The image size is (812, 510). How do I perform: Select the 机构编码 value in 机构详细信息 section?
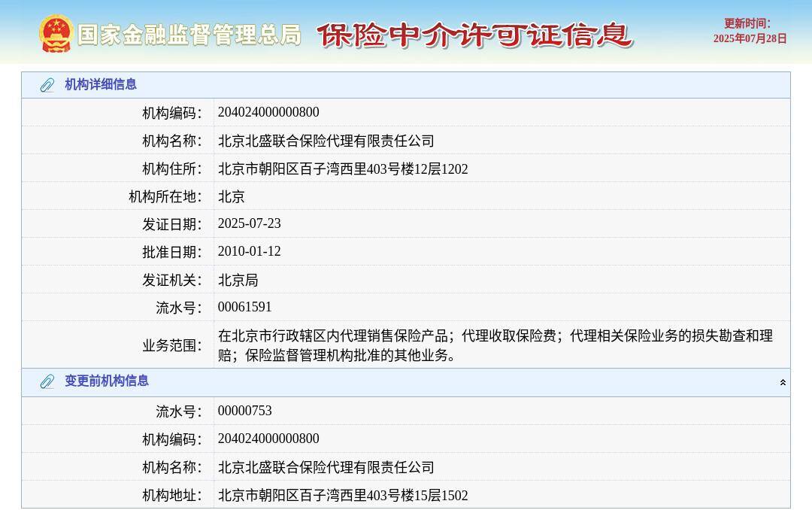point(268,112)
